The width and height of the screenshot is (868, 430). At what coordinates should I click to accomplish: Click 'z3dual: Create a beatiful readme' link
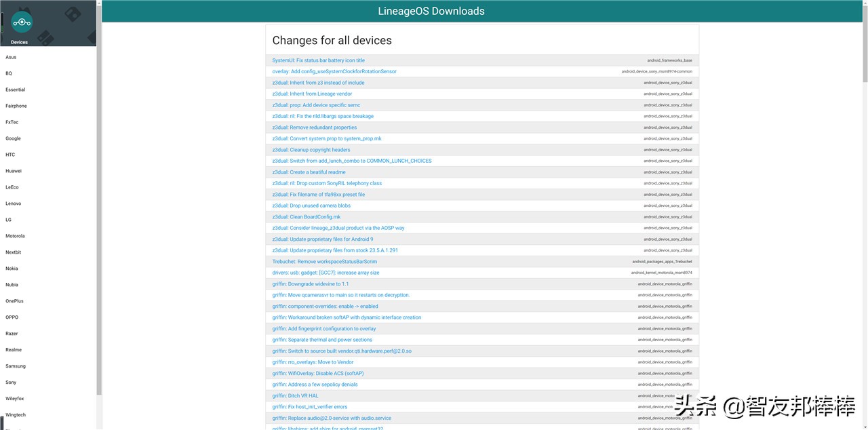click(309, 172)
